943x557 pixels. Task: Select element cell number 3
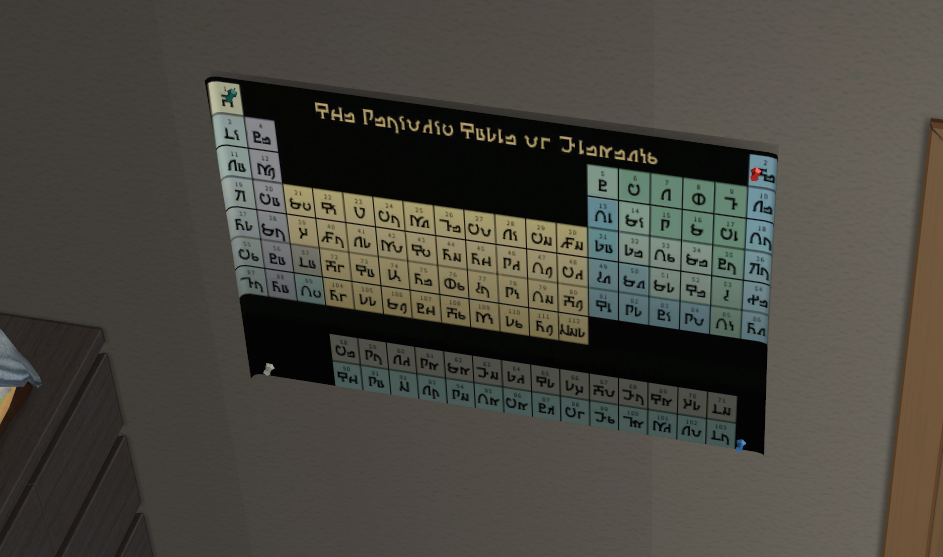[231, 129]
